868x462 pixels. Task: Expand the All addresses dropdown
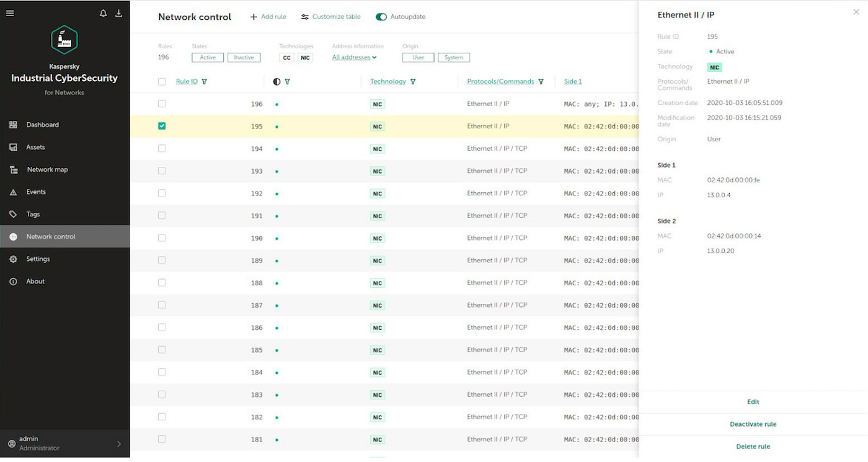point(355,58)
